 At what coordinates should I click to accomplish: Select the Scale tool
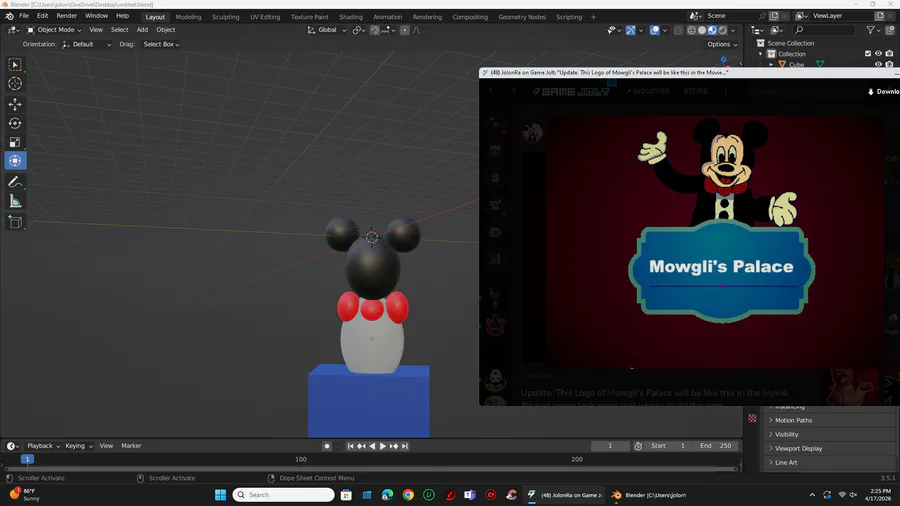click(15, 142)
